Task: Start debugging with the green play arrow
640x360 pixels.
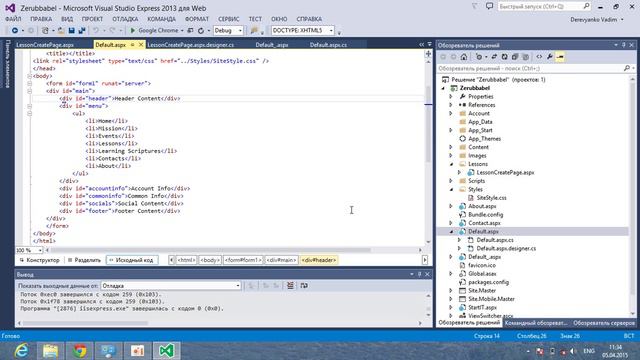Action: pyautogui.click(x=133, y=31)
